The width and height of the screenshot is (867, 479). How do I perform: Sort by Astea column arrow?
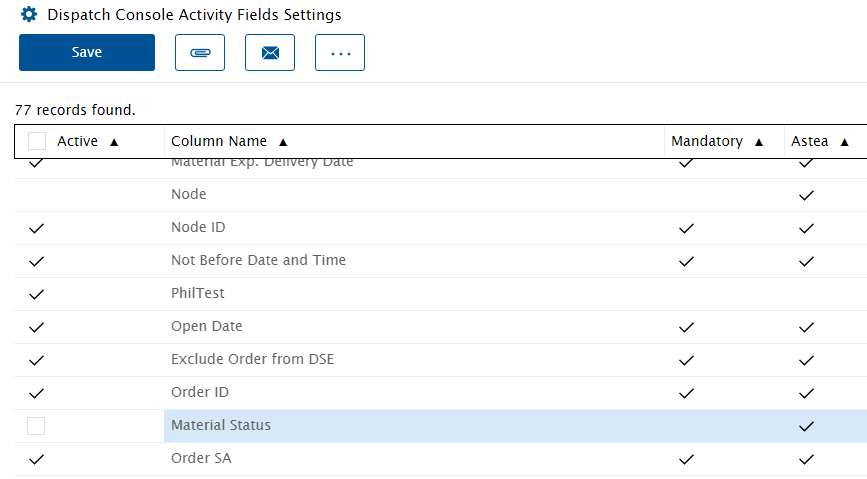[844, 142]
